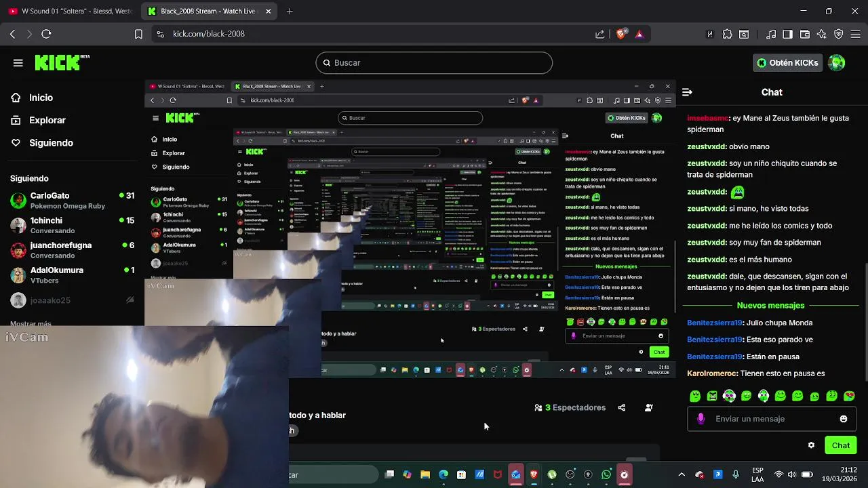Screen dimensions: 868x488
Task: Go back in browser history
Action: coord(12,34)
